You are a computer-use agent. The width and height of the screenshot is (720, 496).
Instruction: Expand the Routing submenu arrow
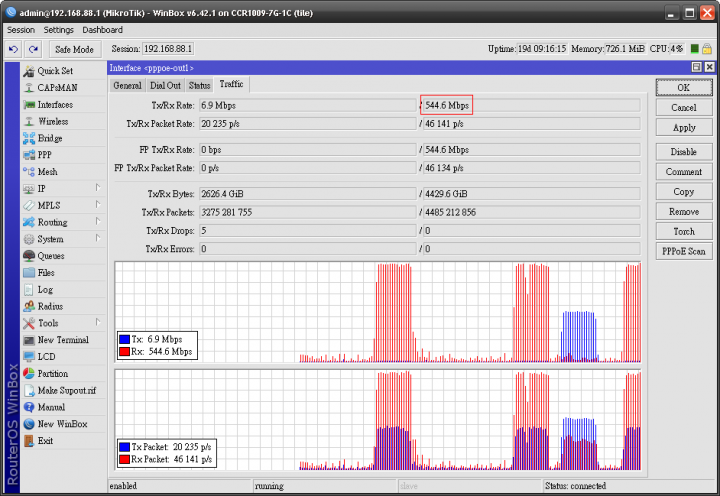(x=98, y=221)
